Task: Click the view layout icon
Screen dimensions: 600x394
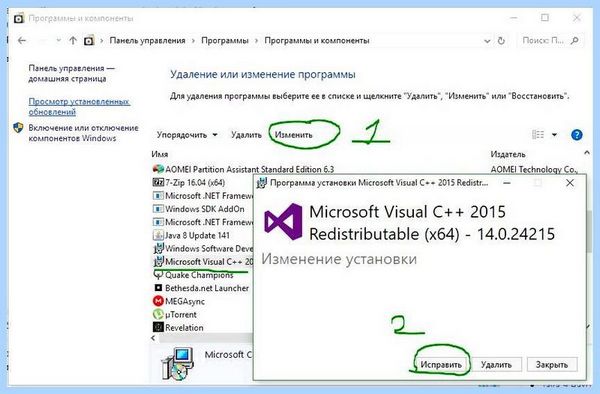Action: (x=538, y=135)
